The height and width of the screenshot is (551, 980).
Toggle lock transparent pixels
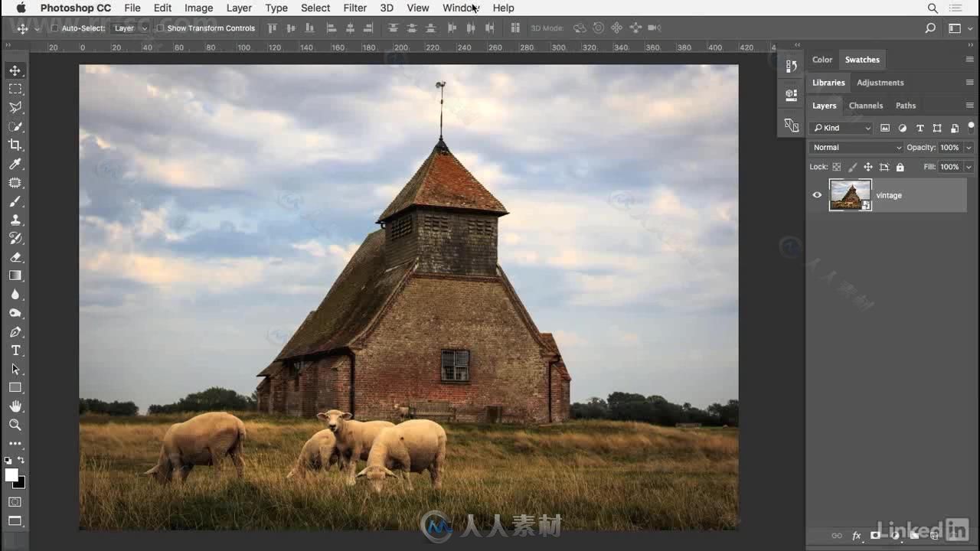click(x=836, y=167)
